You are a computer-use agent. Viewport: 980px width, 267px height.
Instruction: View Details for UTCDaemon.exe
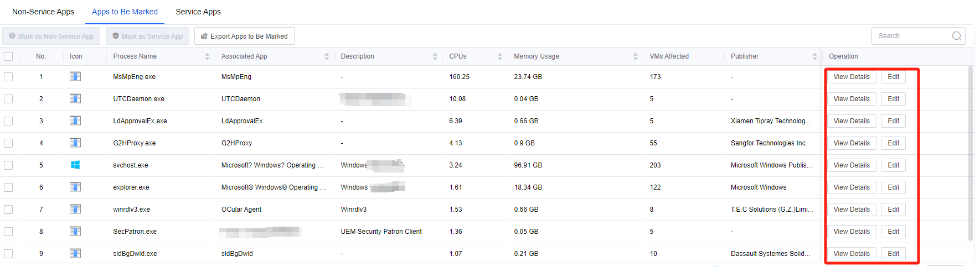click(852, 99)
